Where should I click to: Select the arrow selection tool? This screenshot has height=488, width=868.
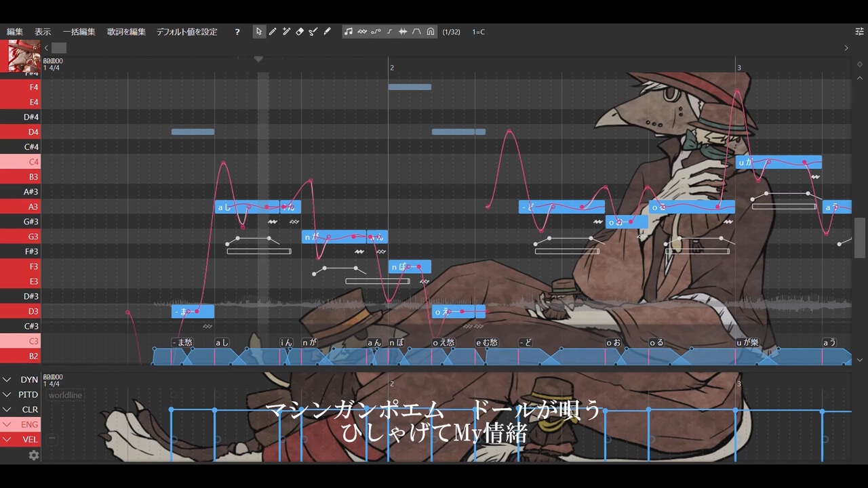pos(259,32)
